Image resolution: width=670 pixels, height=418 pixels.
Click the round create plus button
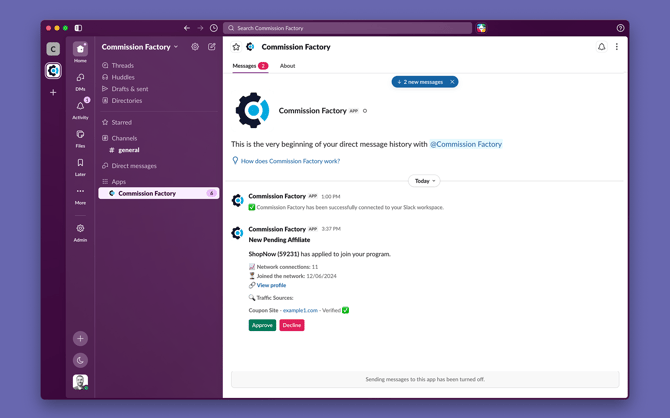[80, 339]
